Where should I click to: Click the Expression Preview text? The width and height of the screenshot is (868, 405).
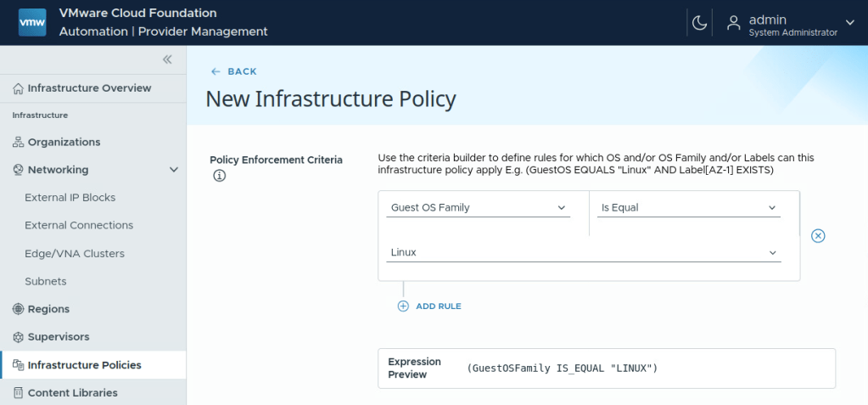(x=415, y=368)
